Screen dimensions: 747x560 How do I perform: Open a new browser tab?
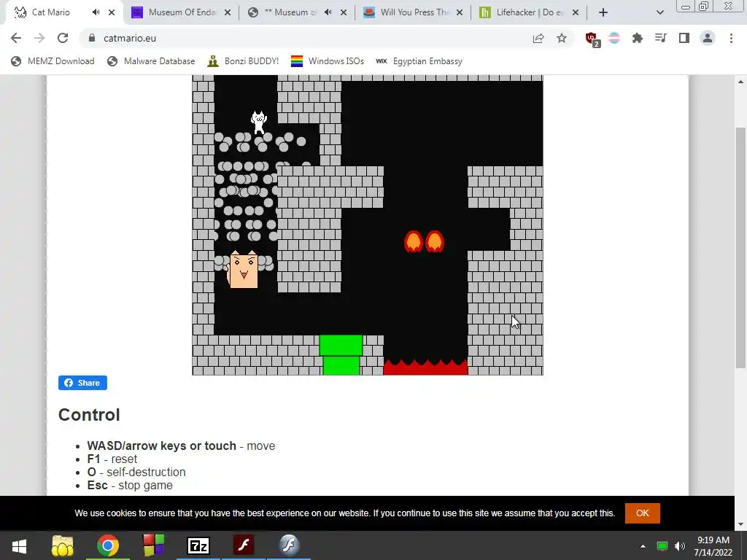click(603, 12)
